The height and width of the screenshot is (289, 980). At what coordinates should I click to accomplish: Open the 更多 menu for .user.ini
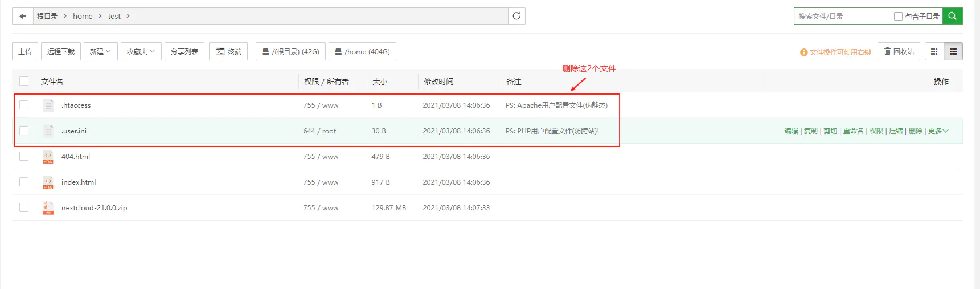pos(938,131)
